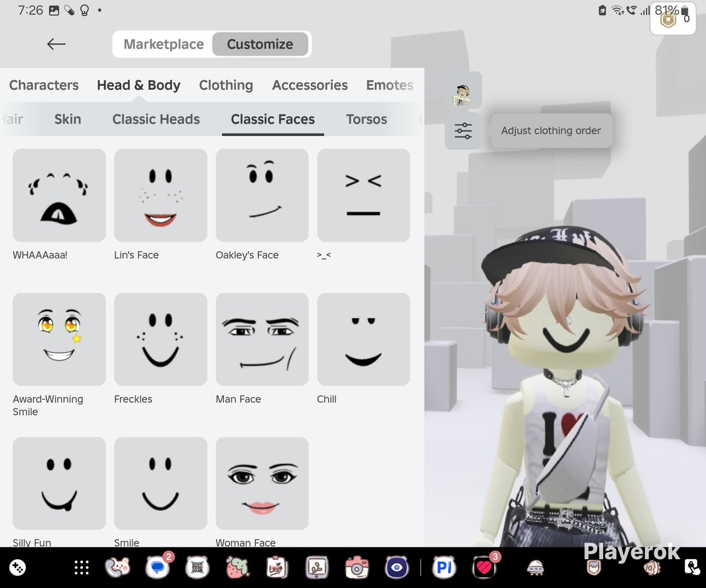Equip the Chill face

pos(363,339)
